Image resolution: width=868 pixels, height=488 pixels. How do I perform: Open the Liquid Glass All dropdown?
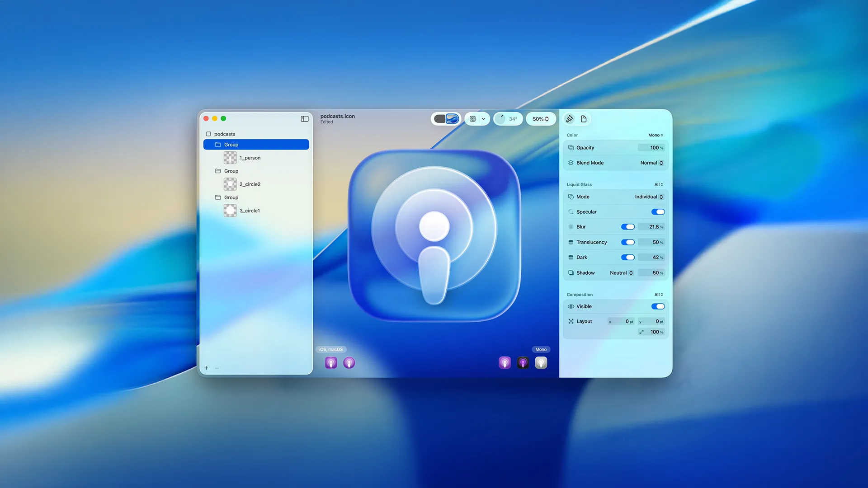[x=659, y=184]
